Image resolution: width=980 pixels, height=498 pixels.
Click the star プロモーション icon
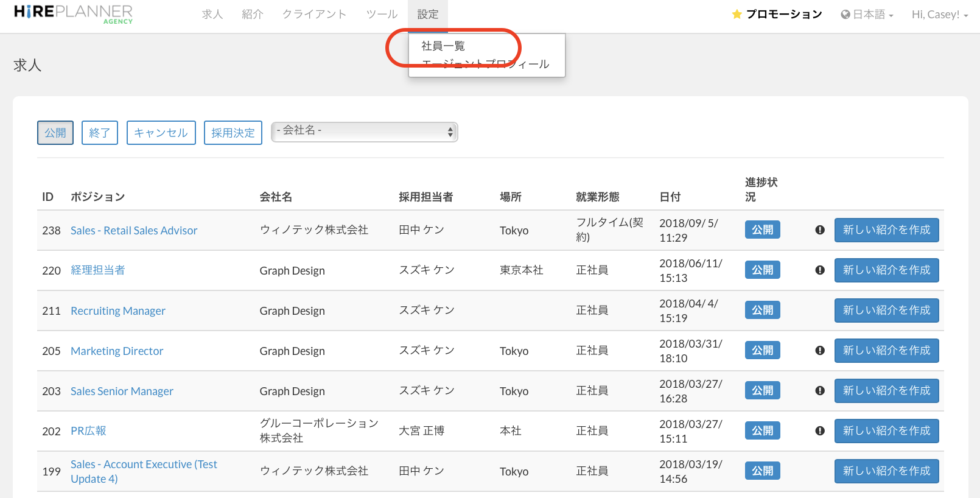(x=737, y=14)
